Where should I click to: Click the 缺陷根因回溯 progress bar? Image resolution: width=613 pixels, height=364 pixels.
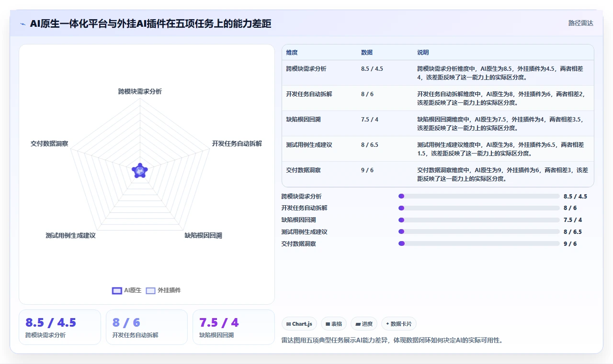click(479, 220)
